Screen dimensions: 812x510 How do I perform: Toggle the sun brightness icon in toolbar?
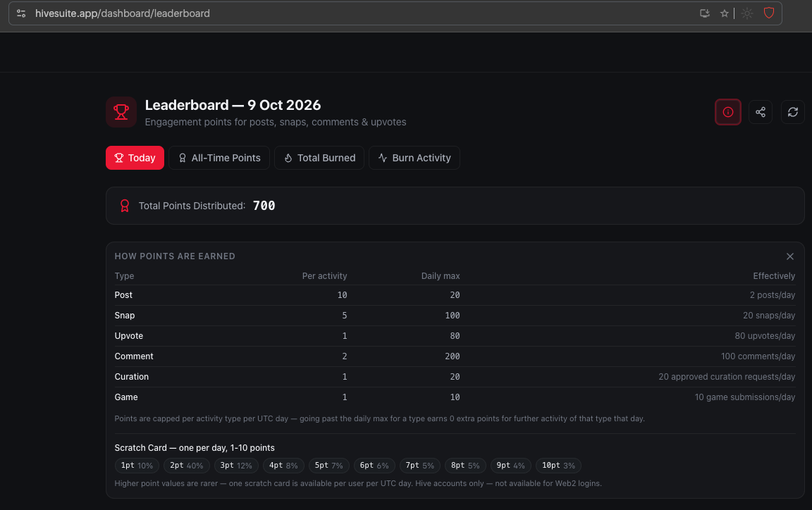746,13
